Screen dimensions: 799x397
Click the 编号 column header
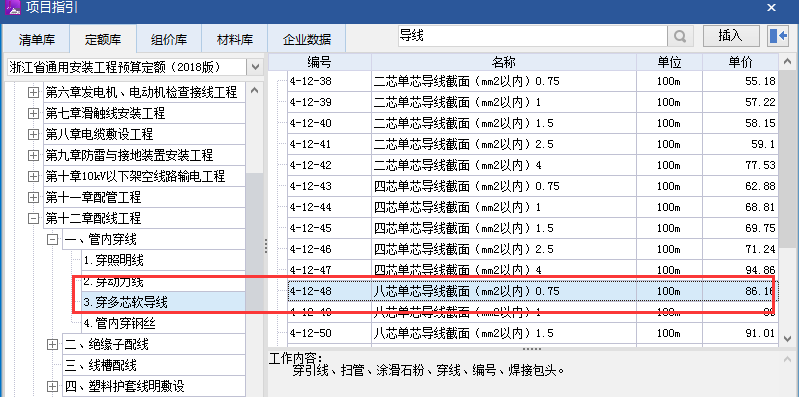coord(319,62)
